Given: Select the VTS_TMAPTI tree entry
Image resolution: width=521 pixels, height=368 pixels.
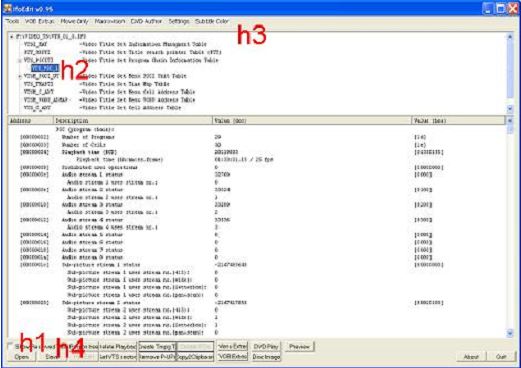Looking at the screenshot, I should [x=39, y=84].
